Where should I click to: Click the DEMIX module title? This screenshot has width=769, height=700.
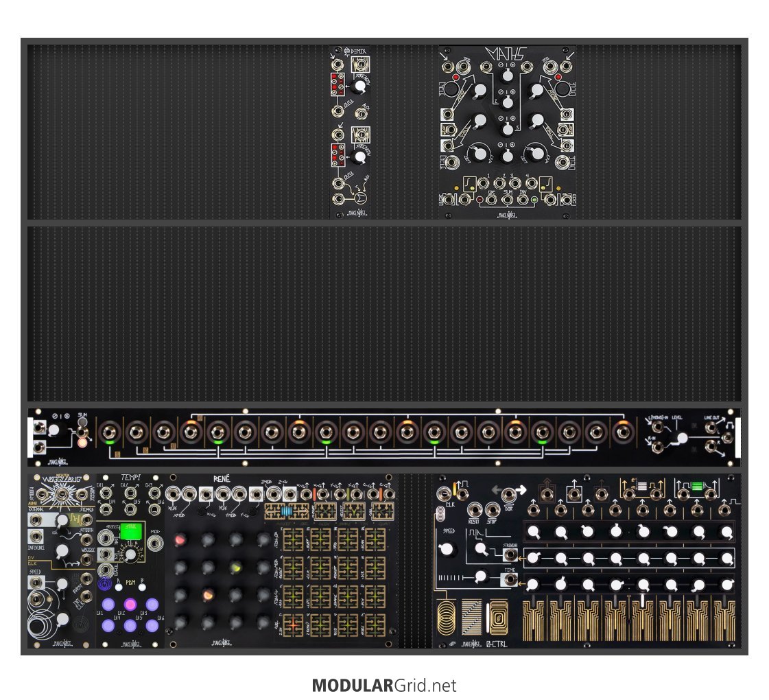(359, 51)
